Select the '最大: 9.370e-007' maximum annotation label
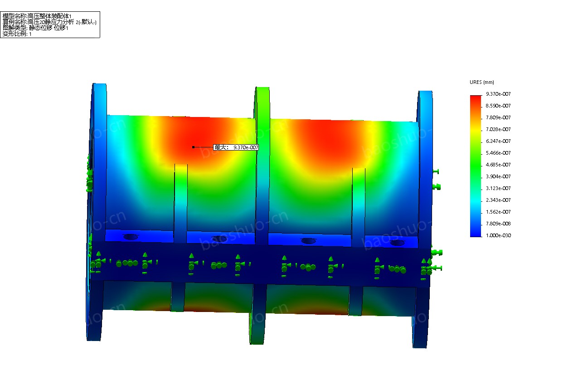Screen dimensions: 588x390 (236, 147)
